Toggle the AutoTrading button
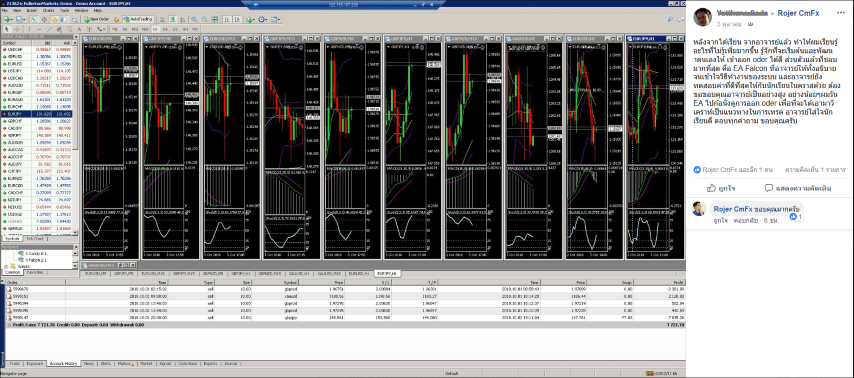The image size is (854, 378). point(138,19)
